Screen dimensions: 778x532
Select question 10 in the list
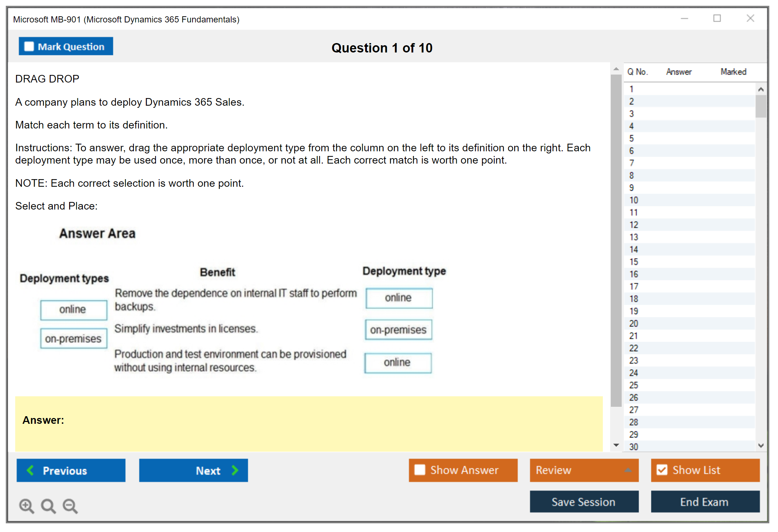pyautogui.click(x=634, y=200)
